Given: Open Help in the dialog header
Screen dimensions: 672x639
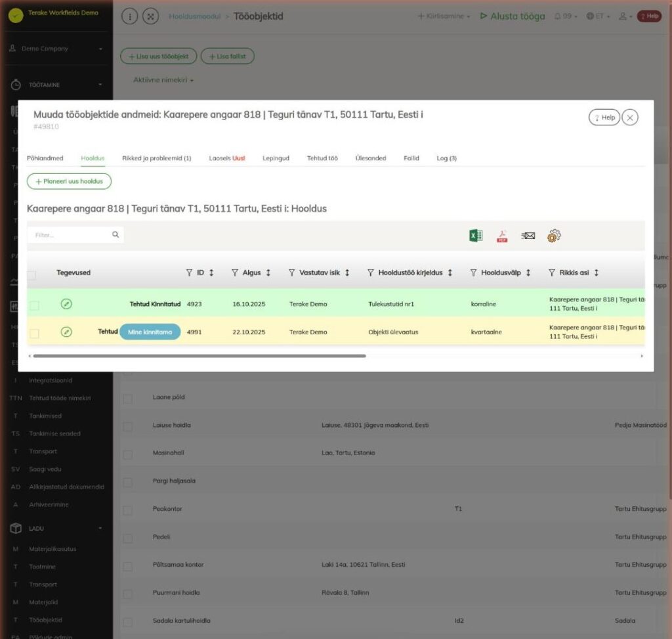Looking at the screenshot, I should (x=604, y=118).
